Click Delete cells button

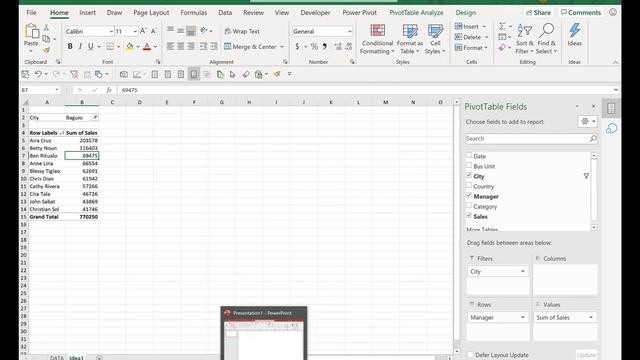tap(471, 37)
